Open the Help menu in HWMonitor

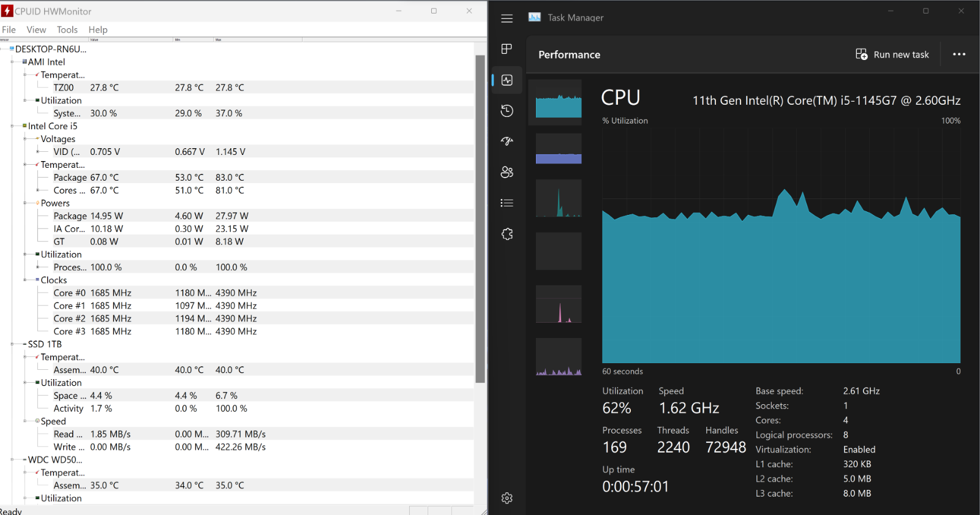click(98, 29)
